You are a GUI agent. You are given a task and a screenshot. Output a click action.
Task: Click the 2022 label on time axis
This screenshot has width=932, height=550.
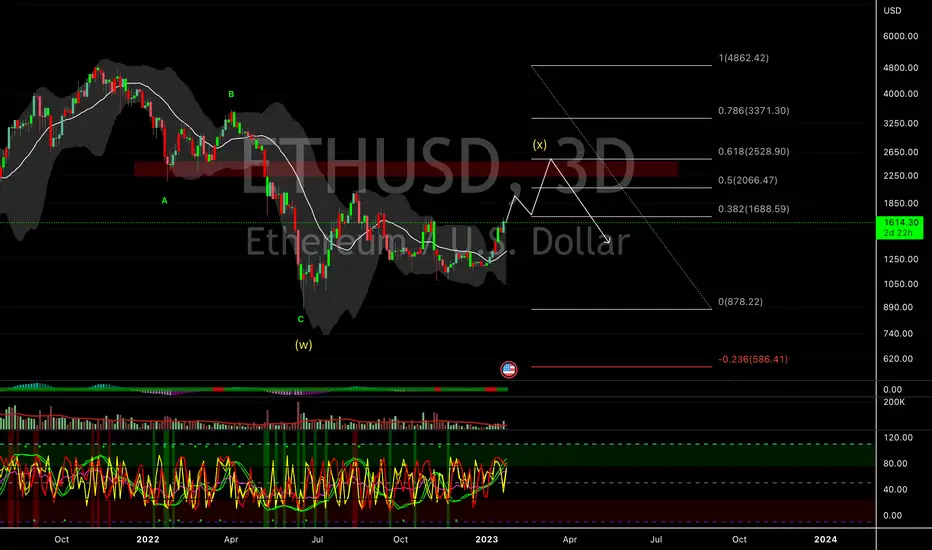pyautogui.click(x=147, y=539)
